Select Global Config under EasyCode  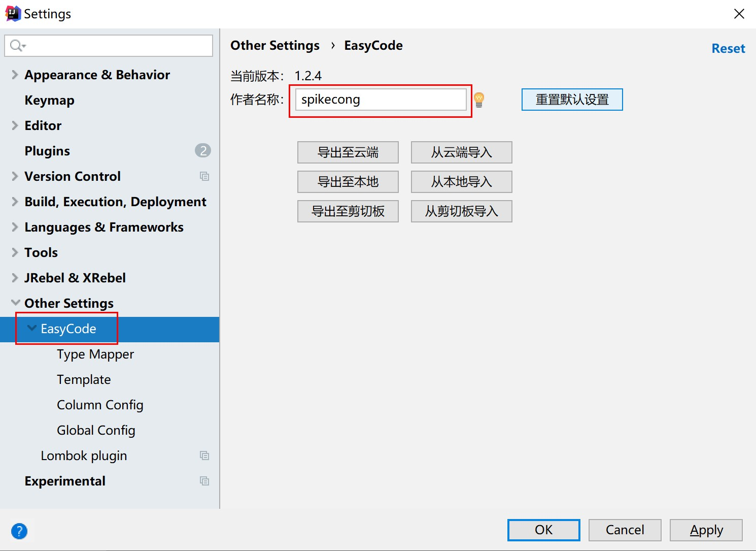(96, 430)
